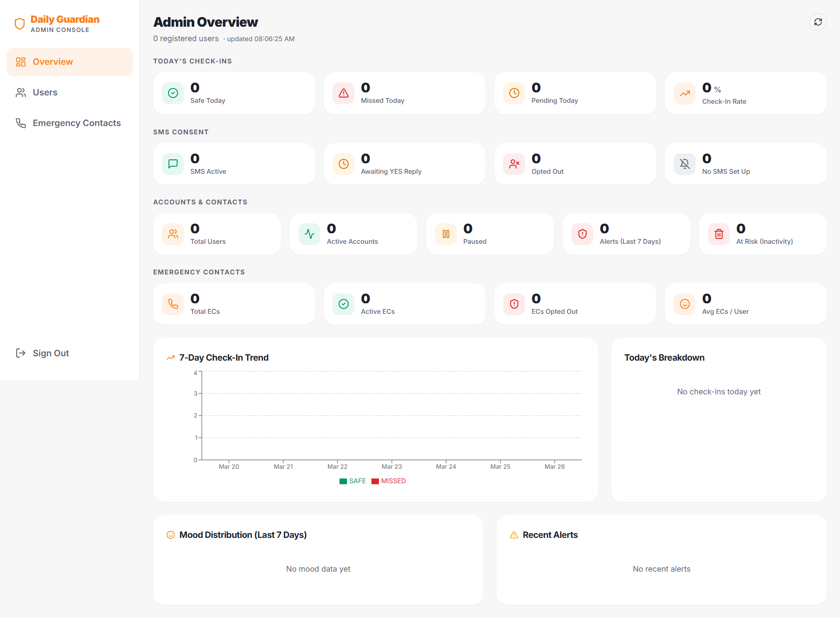840x618 pixels.
Task: Click the Pending Today clock icon
Action: pos(514,93)
